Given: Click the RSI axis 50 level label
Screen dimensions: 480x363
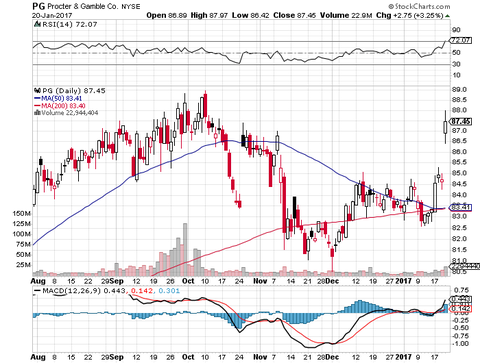Looking at the screenshot, I should coord(456,53).
